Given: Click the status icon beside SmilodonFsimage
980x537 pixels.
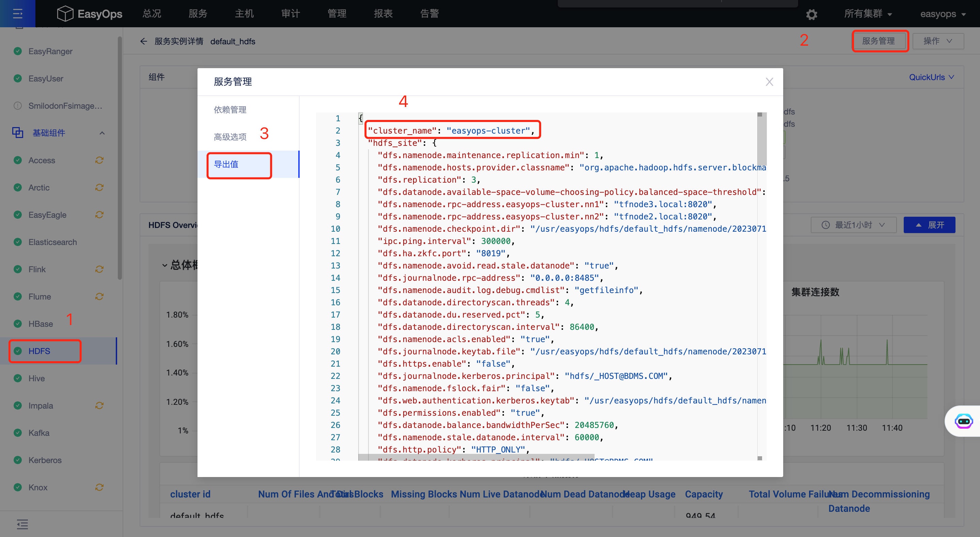Looking at the screenshot, I should coord(17,106).
